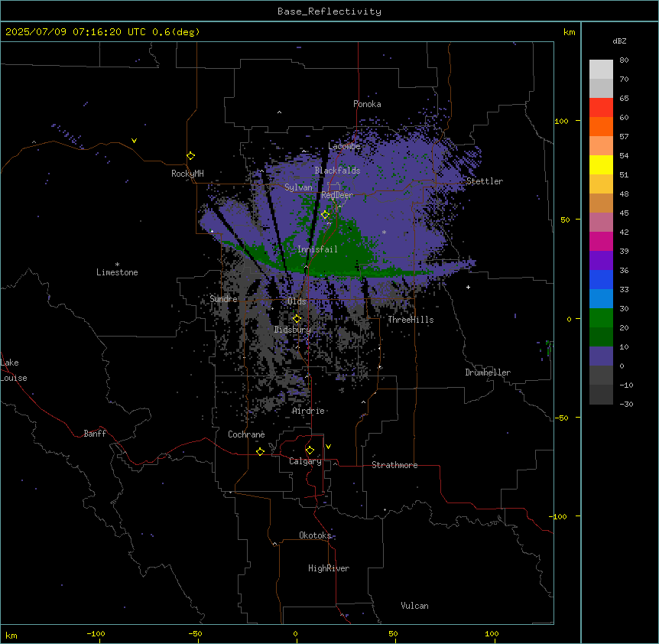The image size is (659, 644).
Task: Click the Blackfalds city label
Action: tap(337, 171)
